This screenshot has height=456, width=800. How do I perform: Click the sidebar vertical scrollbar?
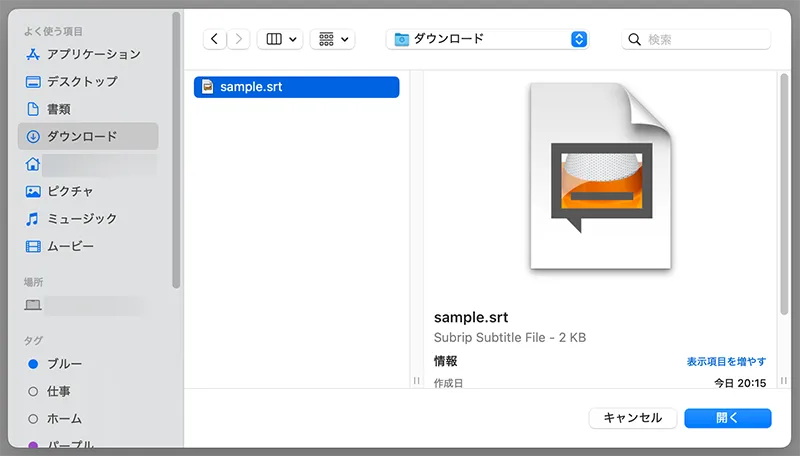[176, 150]
